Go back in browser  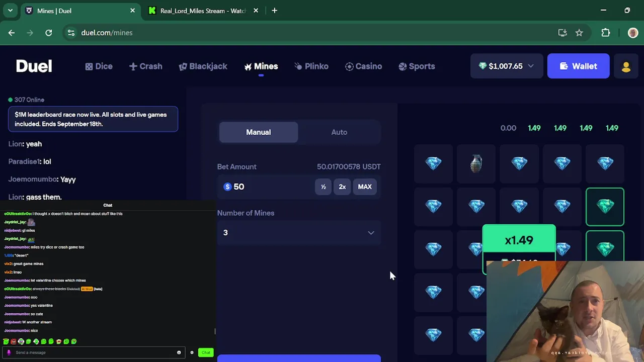coord(12,33)
